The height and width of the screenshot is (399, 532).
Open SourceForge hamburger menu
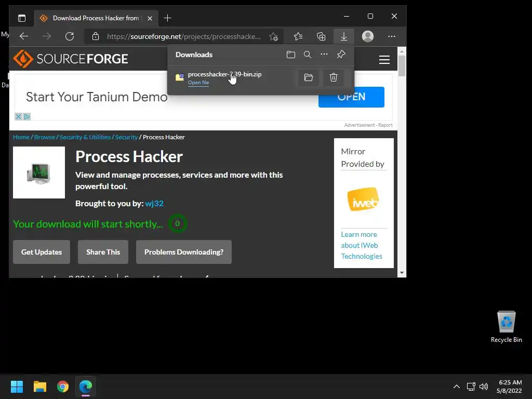click(x=384, y=60)
